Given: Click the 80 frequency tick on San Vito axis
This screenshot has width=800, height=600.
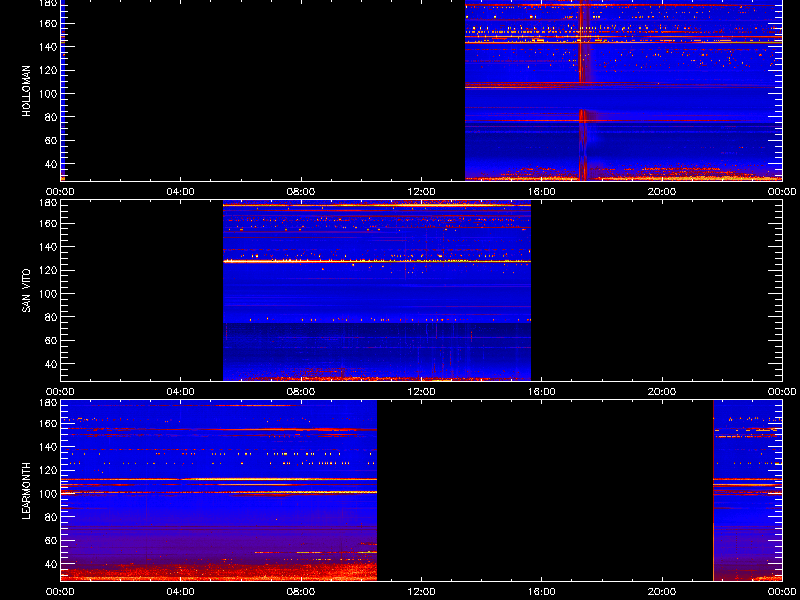Looking at the screenshot, I should tap(50, 317).
